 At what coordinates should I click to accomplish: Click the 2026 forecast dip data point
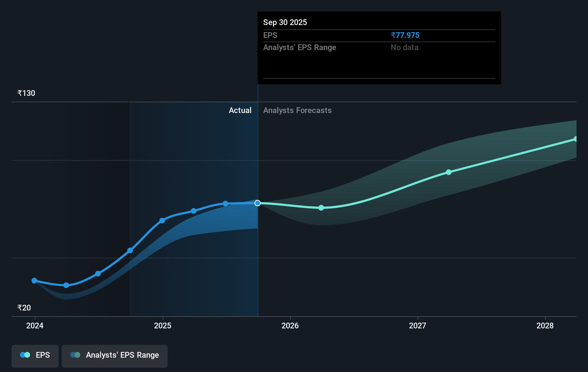(321, 207)
